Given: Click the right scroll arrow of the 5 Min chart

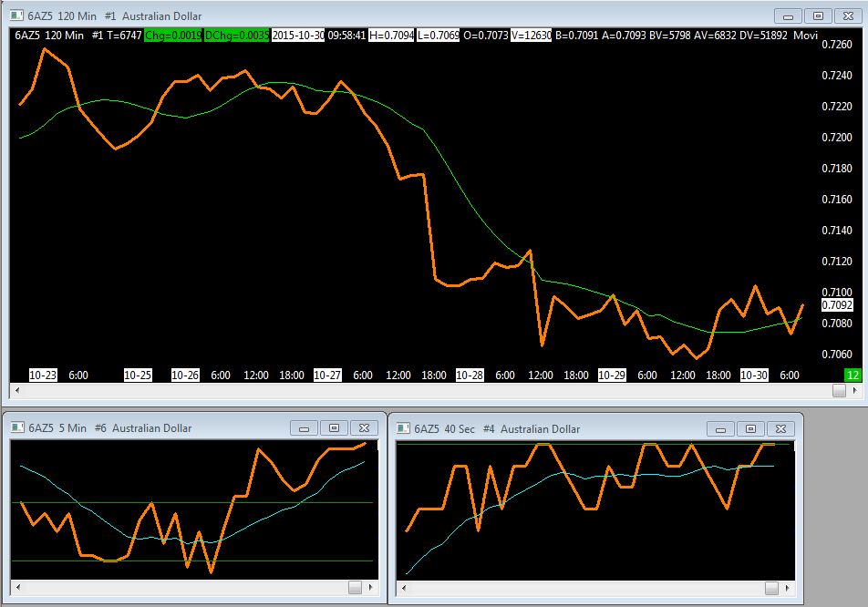Looking at the screenshot, I should tap(370, 587).
